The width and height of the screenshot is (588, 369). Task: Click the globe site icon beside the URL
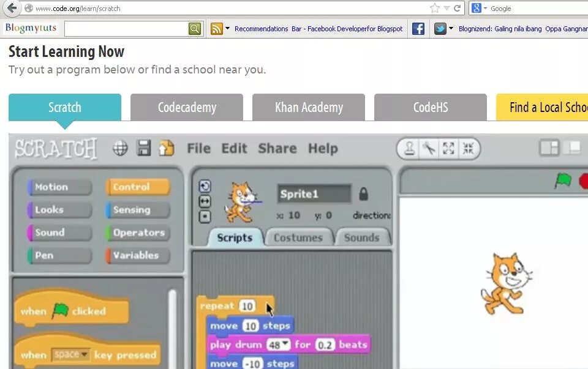coord(29,8)
